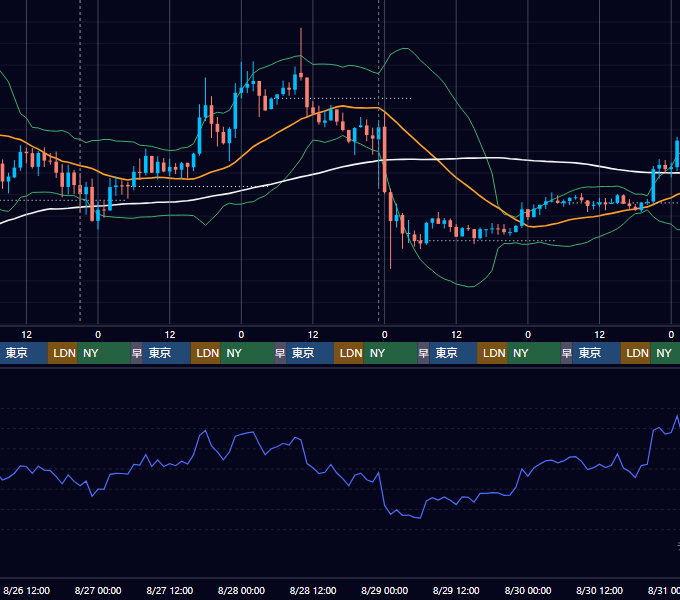Click the LDN session block just before 8/29 00:00
The width and height of the screenshot is (680, 600).
349,353
